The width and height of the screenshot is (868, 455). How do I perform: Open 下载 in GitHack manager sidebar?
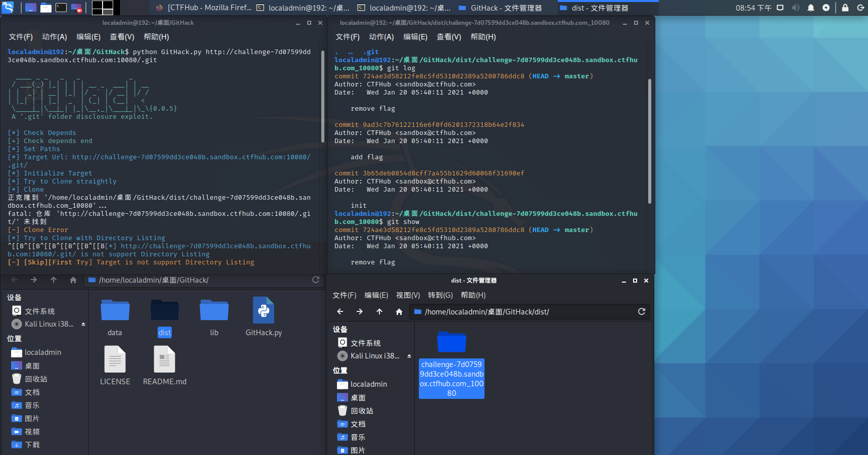tap(32, 444)
